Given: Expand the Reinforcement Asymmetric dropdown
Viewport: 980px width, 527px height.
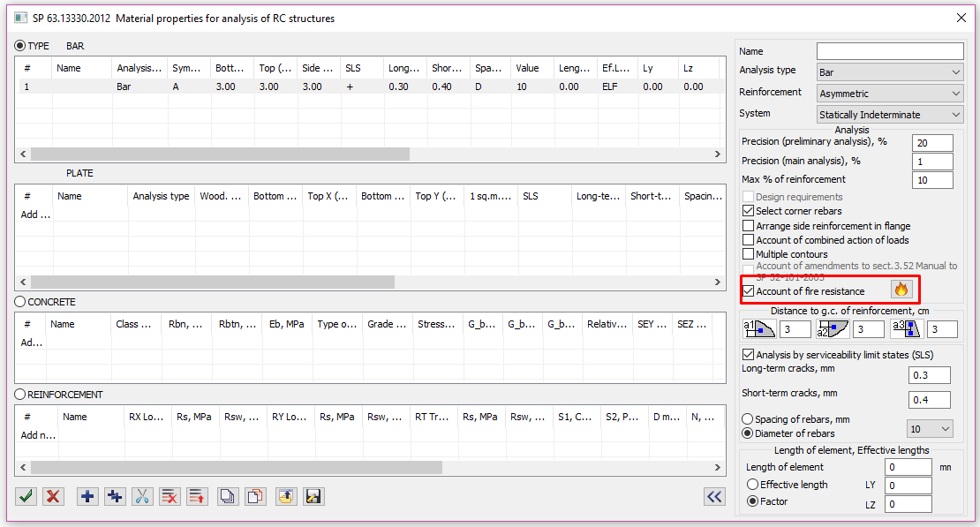Looking at the screenshot, I should 889,94.
